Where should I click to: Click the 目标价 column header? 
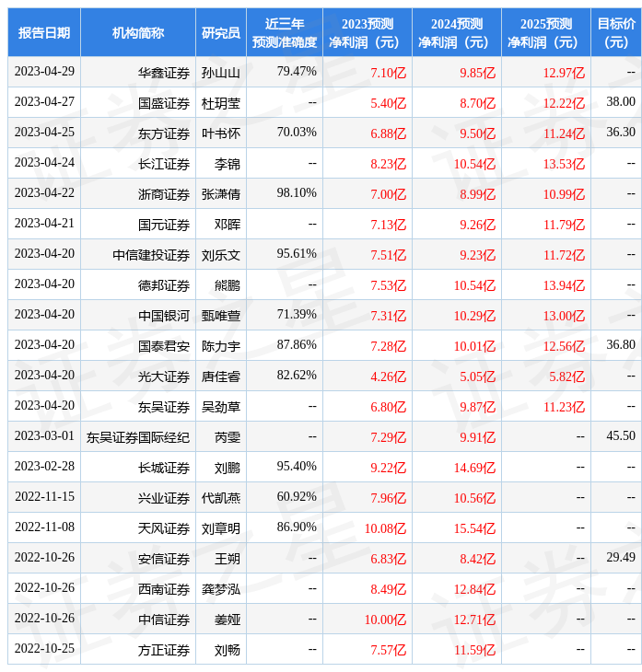point(616,32)
